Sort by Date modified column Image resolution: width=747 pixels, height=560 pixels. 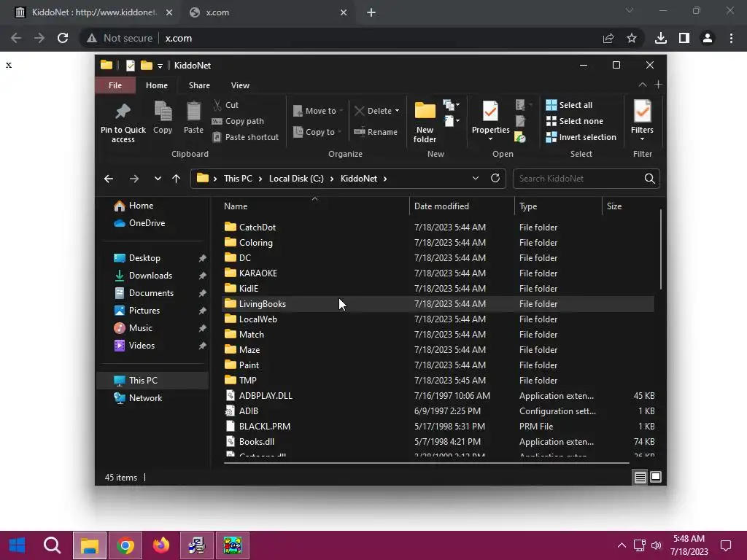coord(461,206)
